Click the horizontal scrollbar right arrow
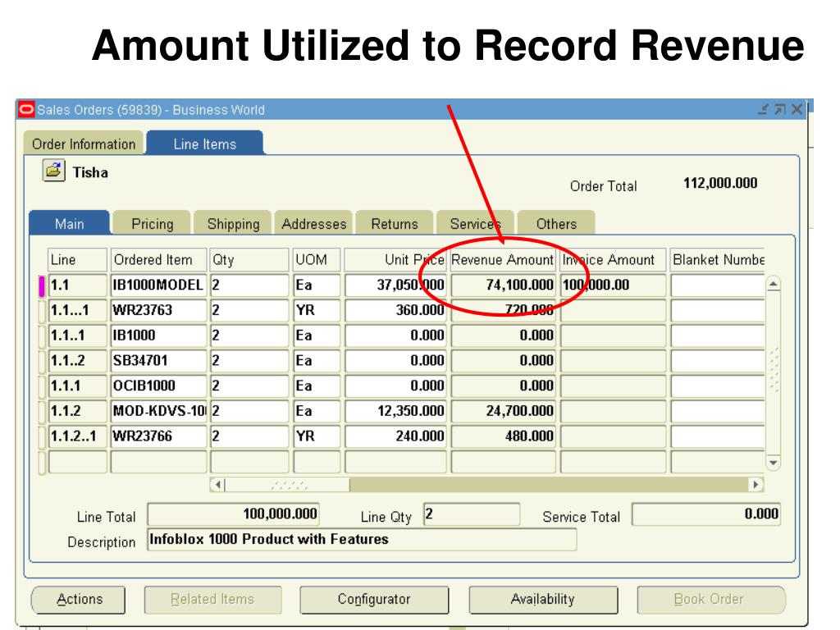Image resolution: width=840 pixels, height=630 pixels. click(756, 485)
